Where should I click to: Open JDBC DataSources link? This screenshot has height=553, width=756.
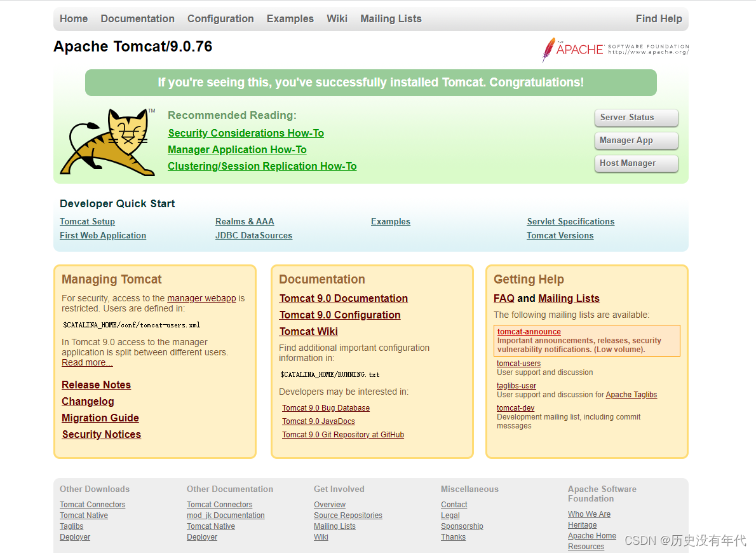253,235
